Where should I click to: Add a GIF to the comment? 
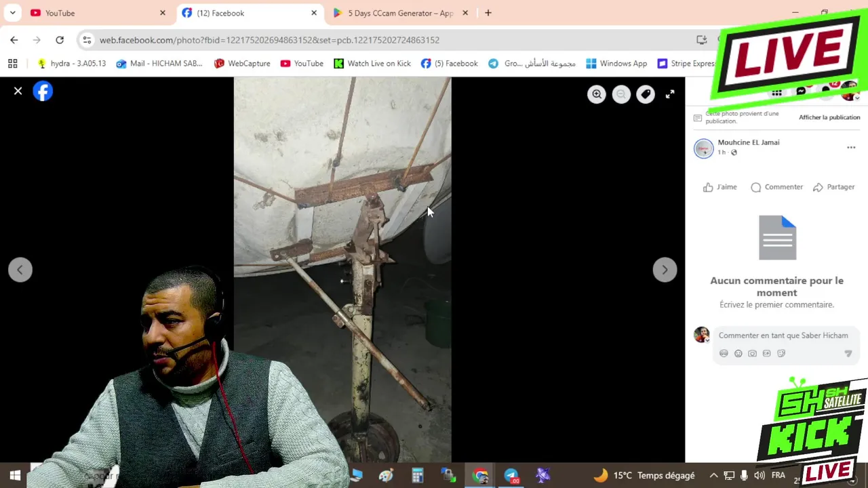[766, 353]
